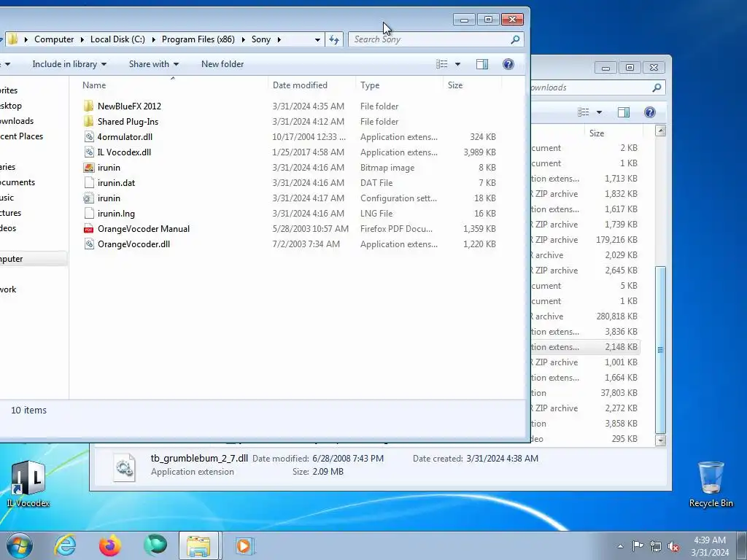
Task: Click the taskbar clock showing 4:39 AM
Action: [x=710, y=546]
